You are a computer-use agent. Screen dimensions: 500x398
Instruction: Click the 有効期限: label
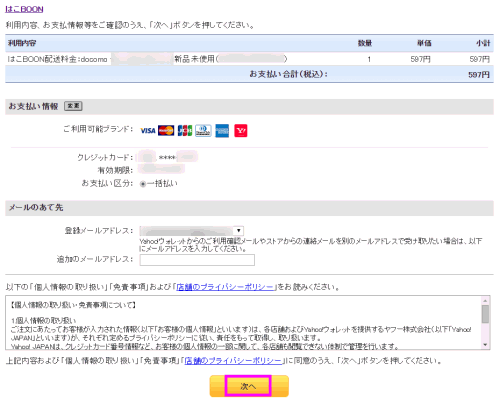pyautogui.click(x=115, y=170)
